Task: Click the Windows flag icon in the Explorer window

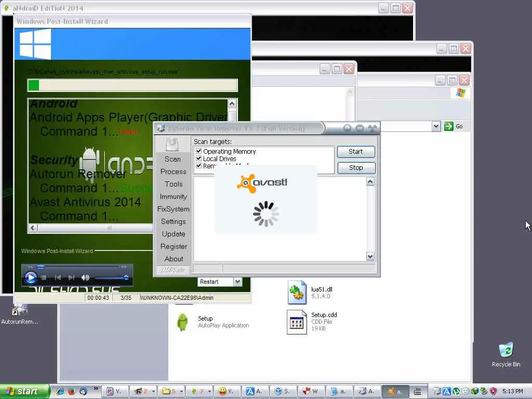Action: pos(460,92)
